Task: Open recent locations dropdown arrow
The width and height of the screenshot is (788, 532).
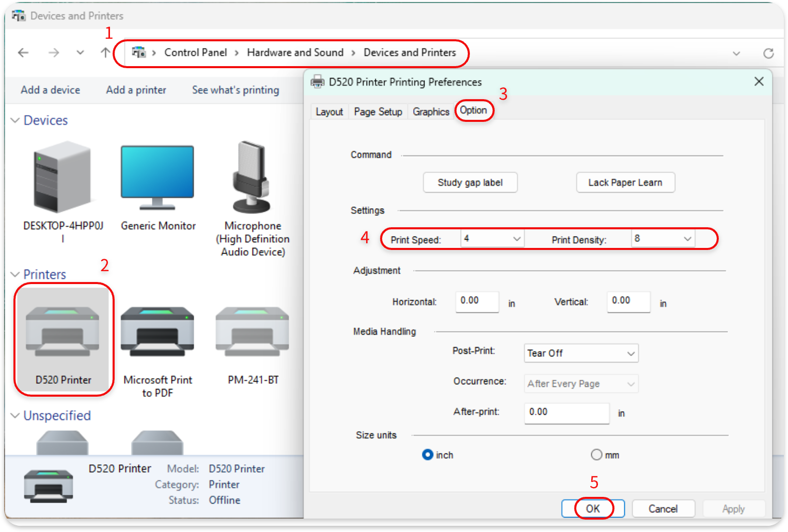Action: pyautogui.click(x=80, y=53)
